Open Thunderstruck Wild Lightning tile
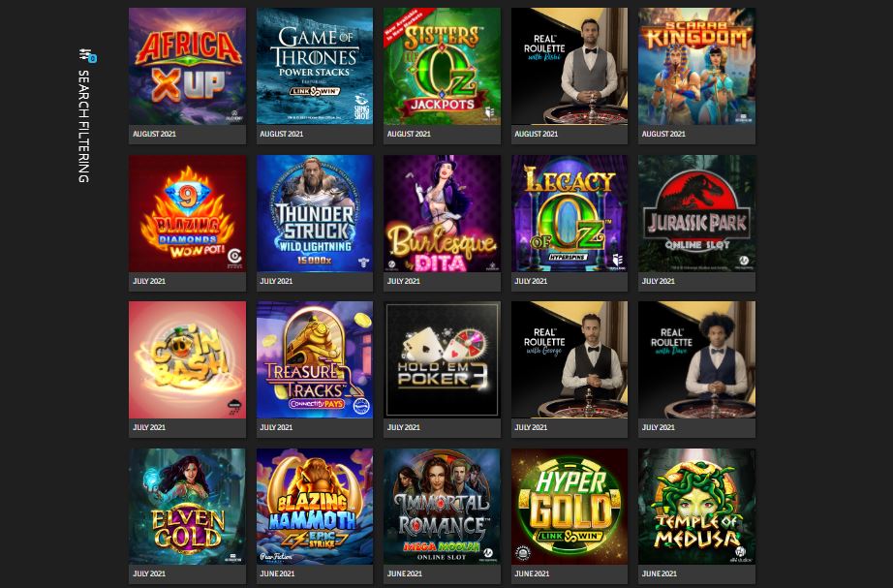 pos(315,213)
